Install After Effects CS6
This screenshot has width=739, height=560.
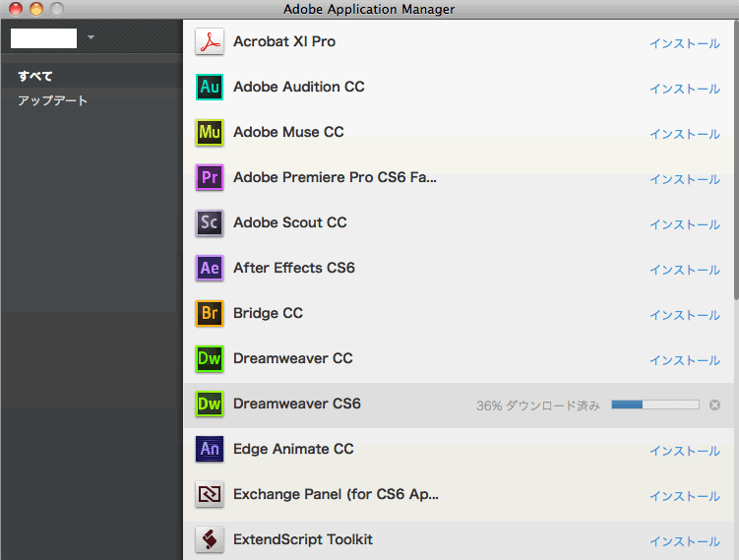[685, 270]
